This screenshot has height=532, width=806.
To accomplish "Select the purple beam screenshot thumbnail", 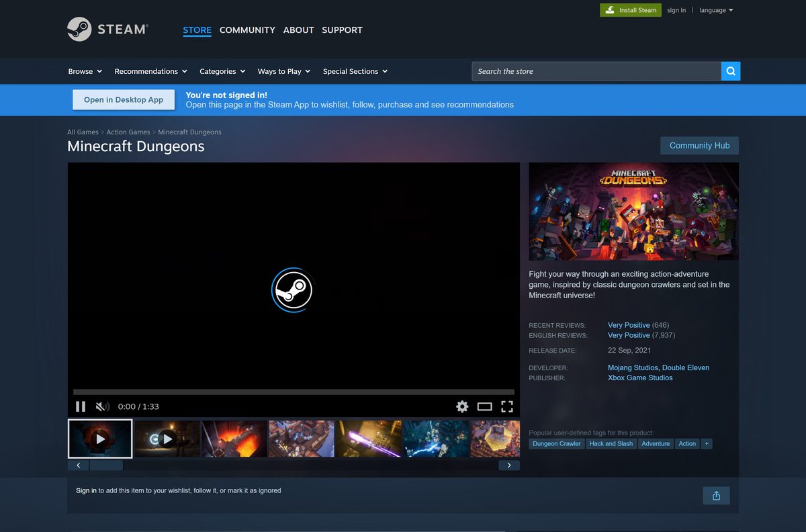I will tap(369, 439).
